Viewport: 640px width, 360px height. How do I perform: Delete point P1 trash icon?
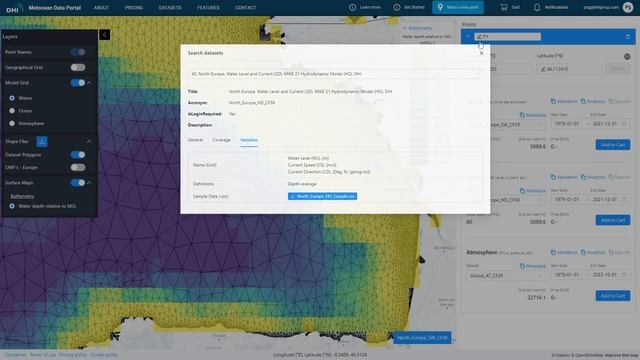click(628, 37)
